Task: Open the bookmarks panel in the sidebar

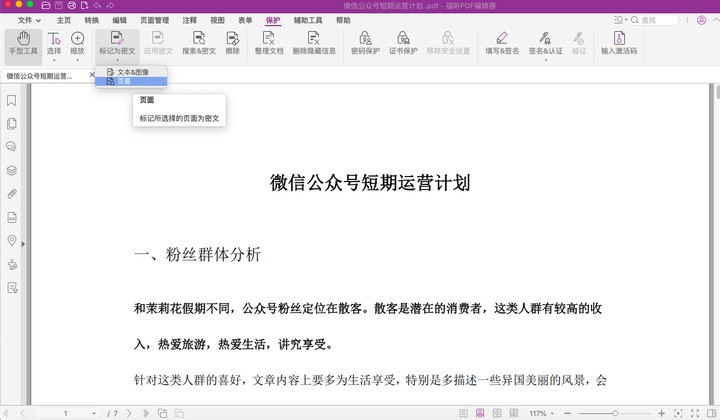Action: [11, 101]
